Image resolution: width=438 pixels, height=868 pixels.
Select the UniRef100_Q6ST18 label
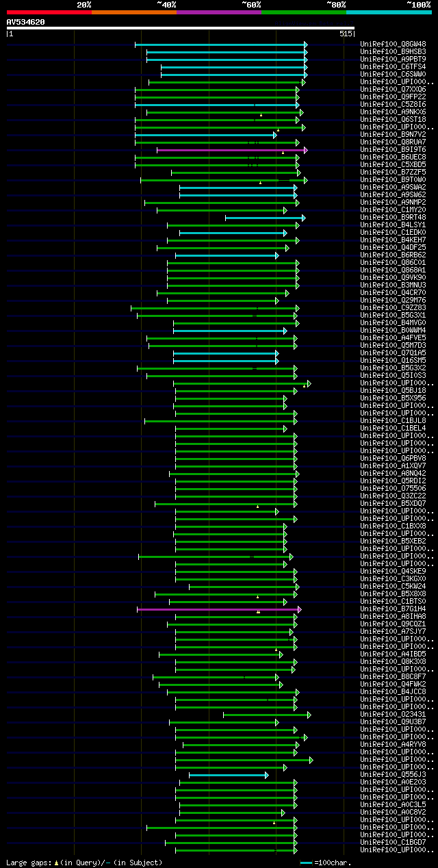pyautogui.click(x=394, y=119)
